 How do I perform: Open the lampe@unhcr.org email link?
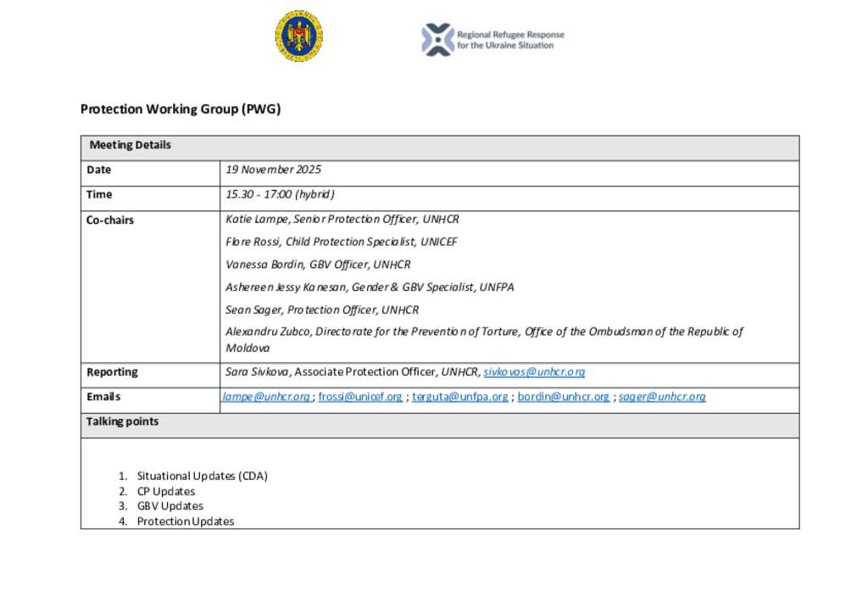coord(266,397)
